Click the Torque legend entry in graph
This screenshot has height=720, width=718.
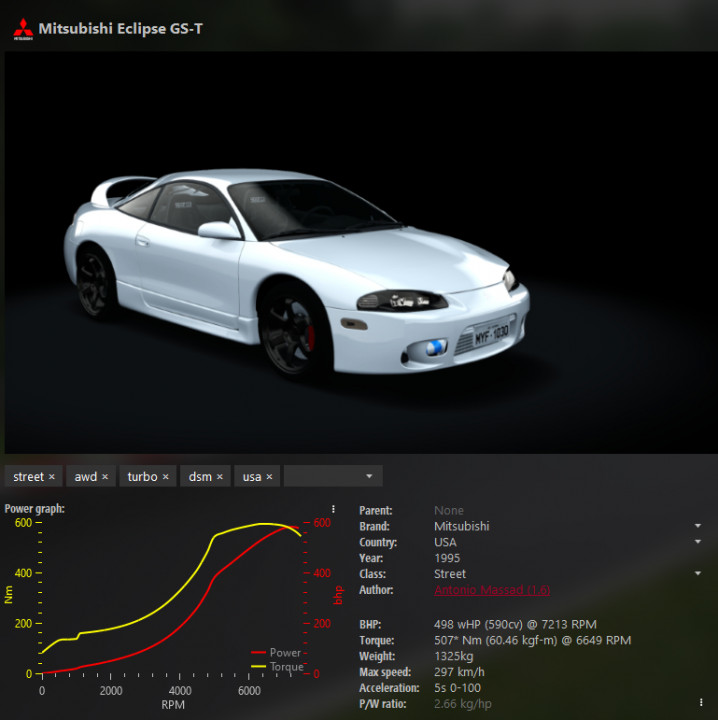coord(277,666)
